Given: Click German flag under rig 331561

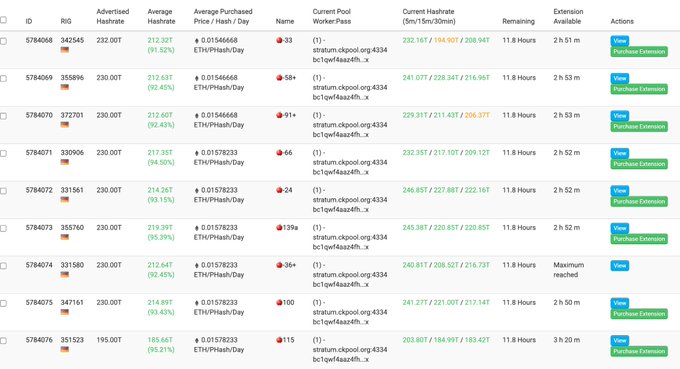Looking at the screenshot, I should [x=65, y=199].
